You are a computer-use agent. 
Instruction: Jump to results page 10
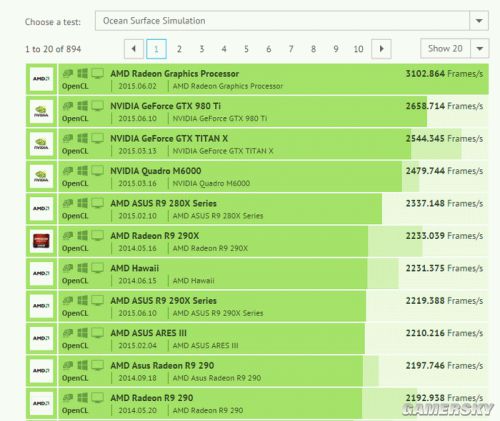(358, 49)
